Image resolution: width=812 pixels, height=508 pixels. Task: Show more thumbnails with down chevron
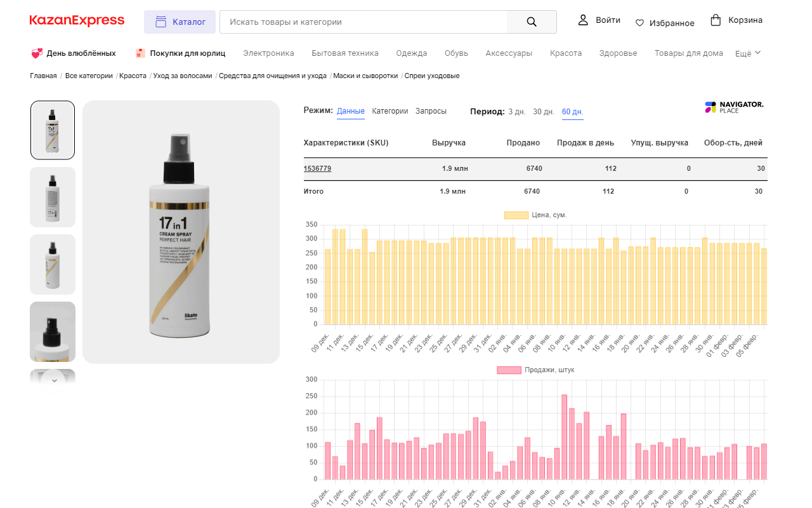click(x=53, y=381)
